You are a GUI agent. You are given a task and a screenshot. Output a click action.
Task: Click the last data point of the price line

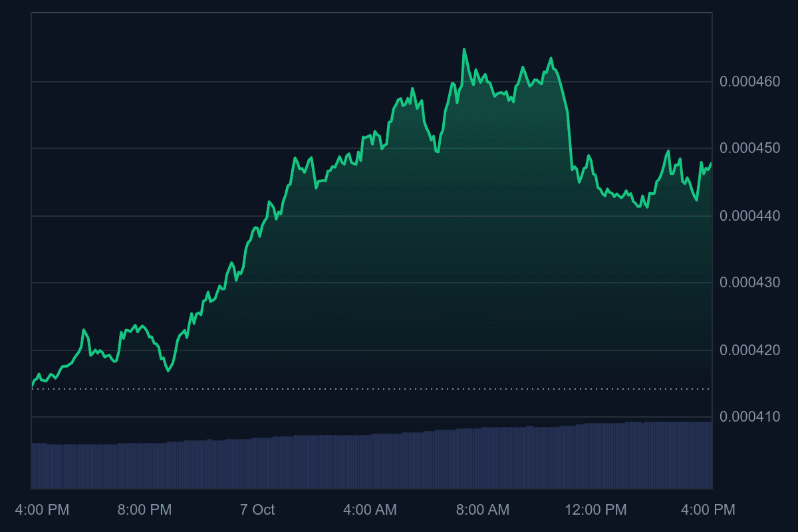tap(711, 164)
